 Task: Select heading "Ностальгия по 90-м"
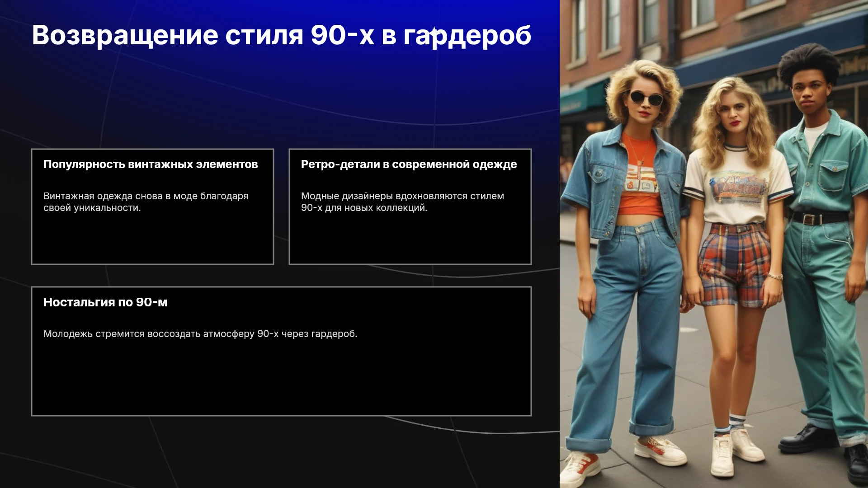[x=105, y=302]
